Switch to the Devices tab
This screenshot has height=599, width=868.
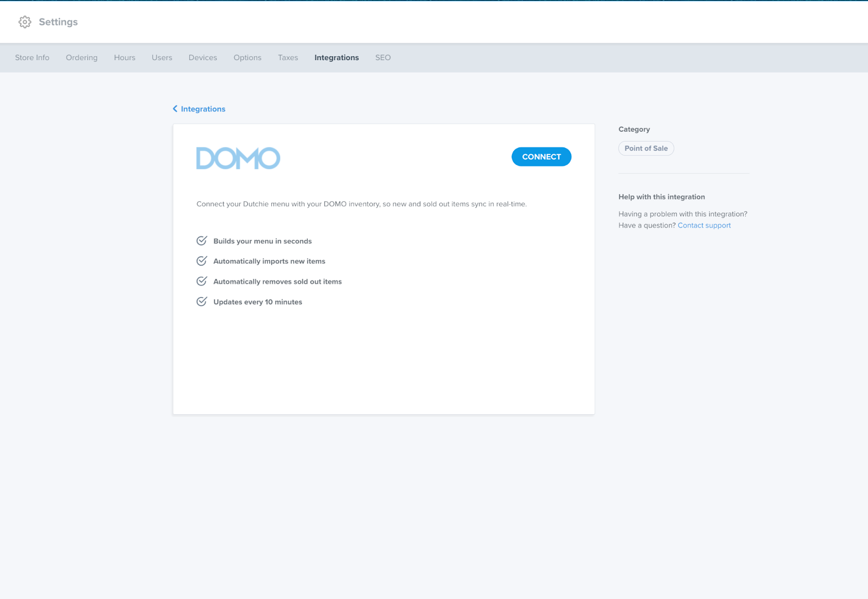pos(202,57)
